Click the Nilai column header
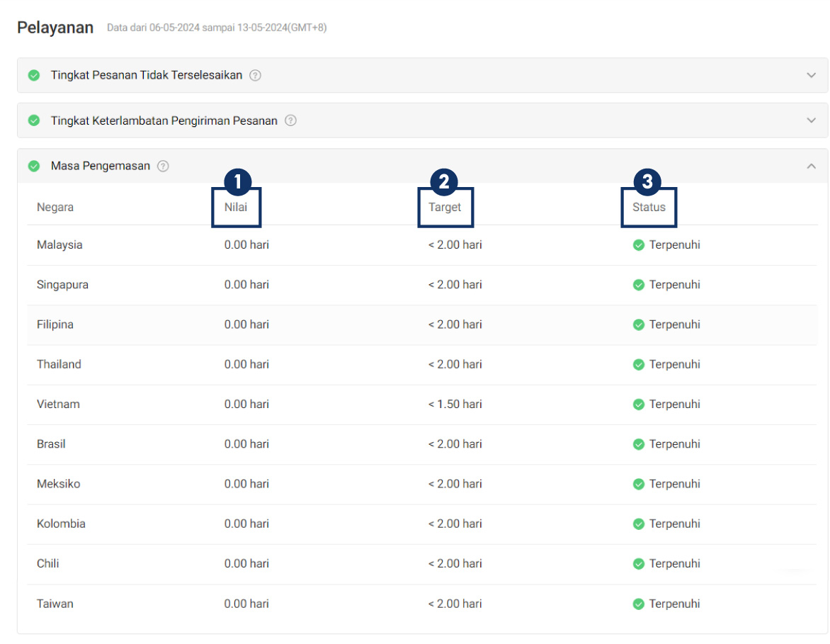Image resolution: width=830 pixels, height=644 pixels. (236, 207)
